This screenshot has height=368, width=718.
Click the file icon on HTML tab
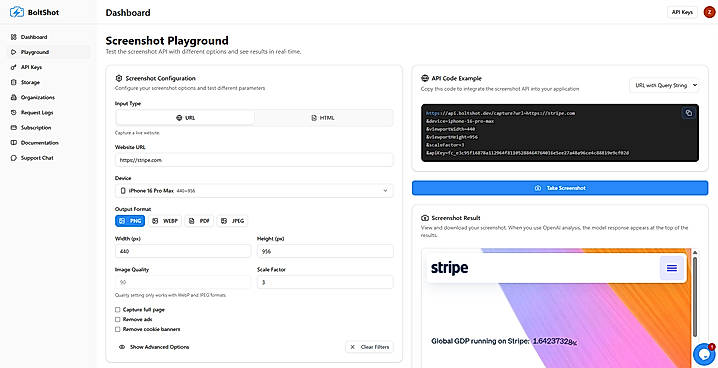click(314, 118)
